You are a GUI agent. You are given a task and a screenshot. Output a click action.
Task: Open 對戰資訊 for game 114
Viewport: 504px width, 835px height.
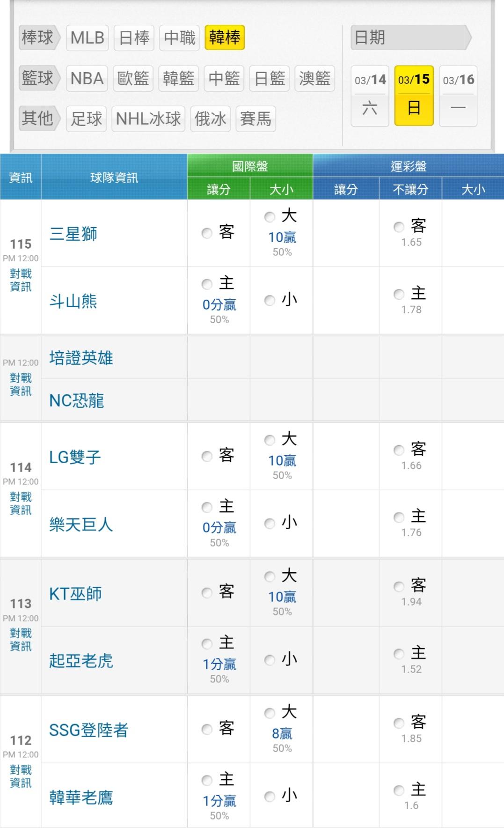(x=21, y=503)
